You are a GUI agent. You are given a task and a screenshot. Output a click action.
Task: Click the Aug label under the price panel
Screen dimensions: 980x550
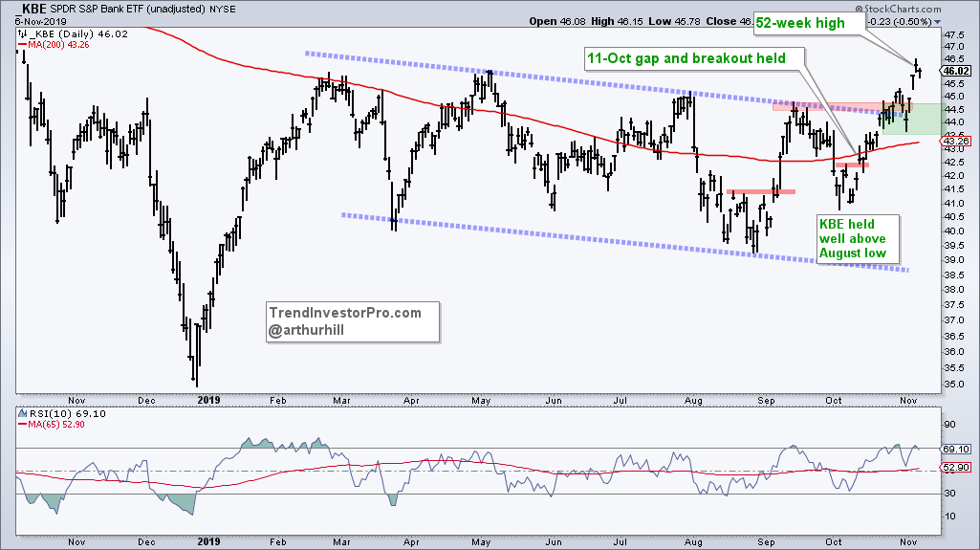[693, 401]
